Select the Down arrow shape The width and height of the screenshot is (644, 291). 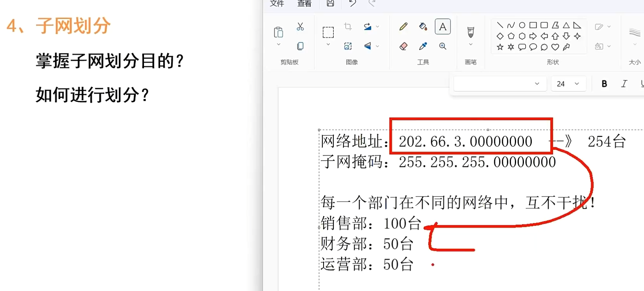(x=566, y=36)
